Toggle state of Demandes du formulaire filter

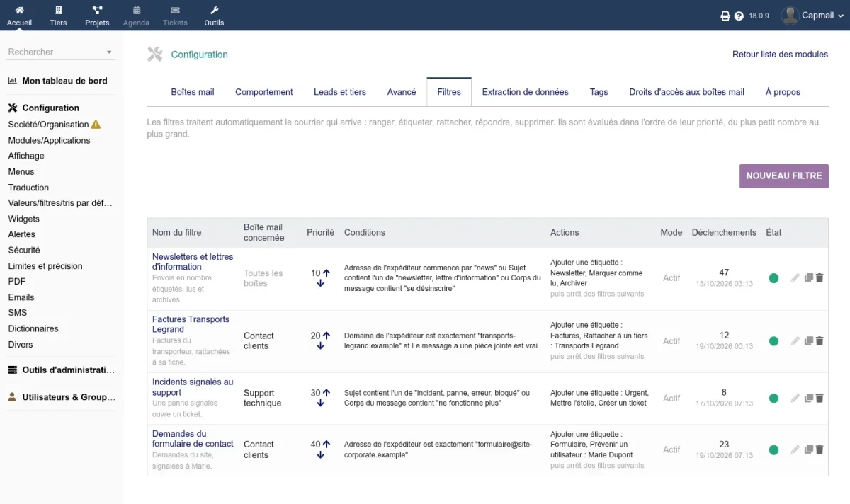click(x=773, y=449)
